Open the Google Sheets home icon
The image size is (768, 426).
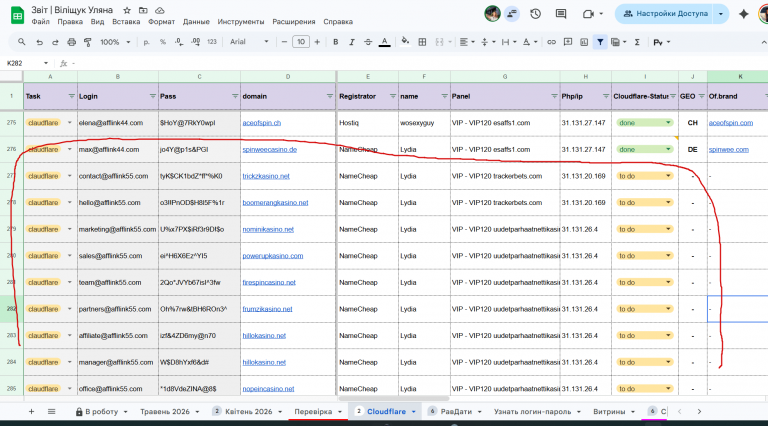[18, 15]
